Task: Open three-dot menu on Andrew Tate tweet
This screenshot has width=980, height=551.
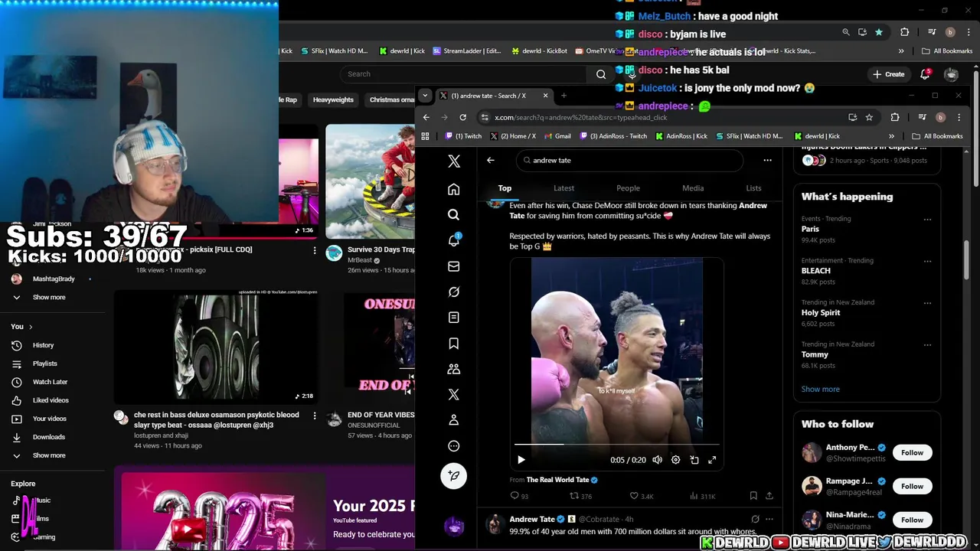Action: click(769, 519)
